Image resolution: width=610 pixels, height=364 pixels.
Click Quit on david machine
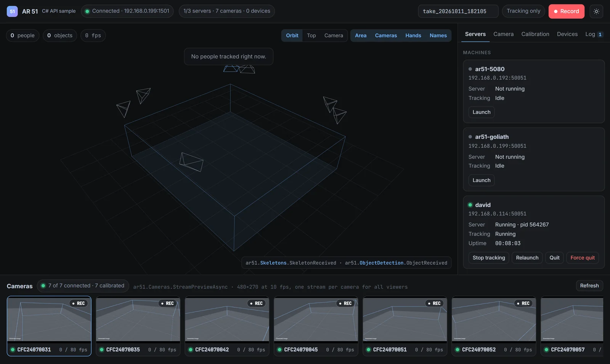554,258
